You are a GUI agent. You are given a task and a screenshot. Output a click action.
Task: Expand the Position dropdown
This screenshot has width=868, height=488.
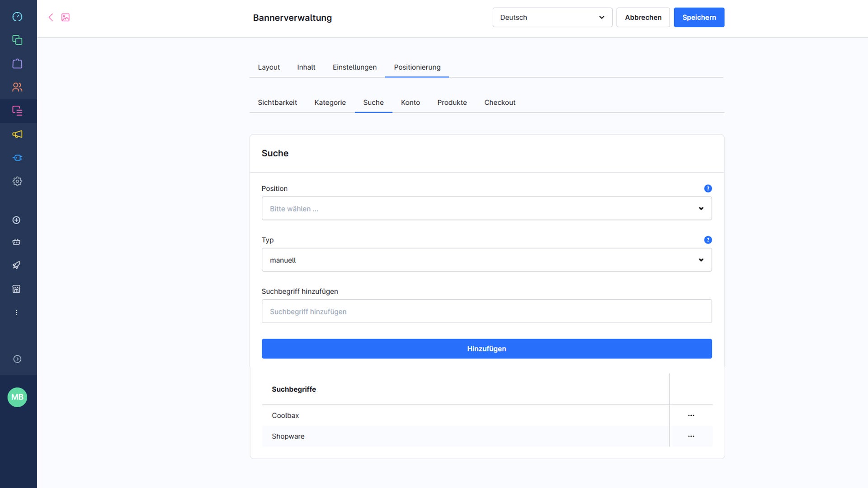[x=486, y=208]
